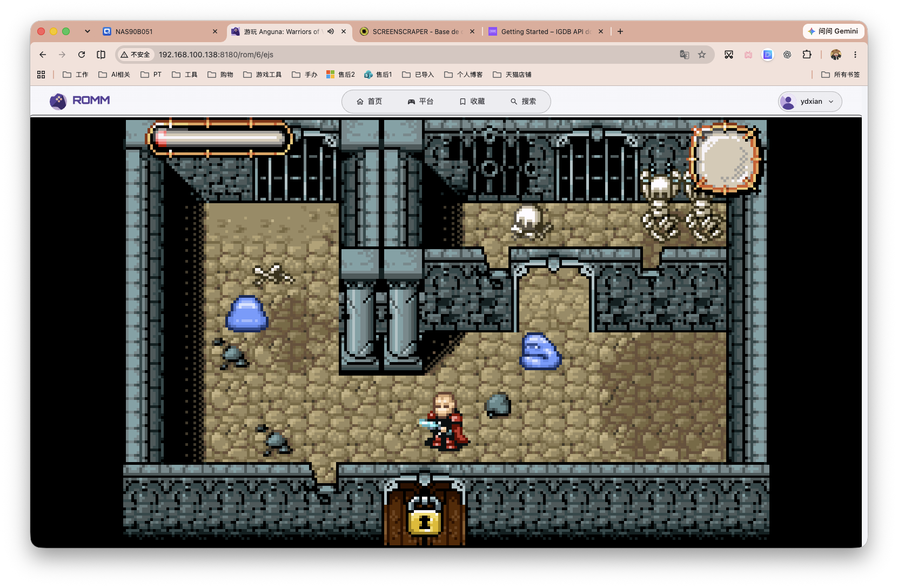Viewport: 898px width, 588px height.
Task: Click the 问问 Gemini button
Action: 833,31
